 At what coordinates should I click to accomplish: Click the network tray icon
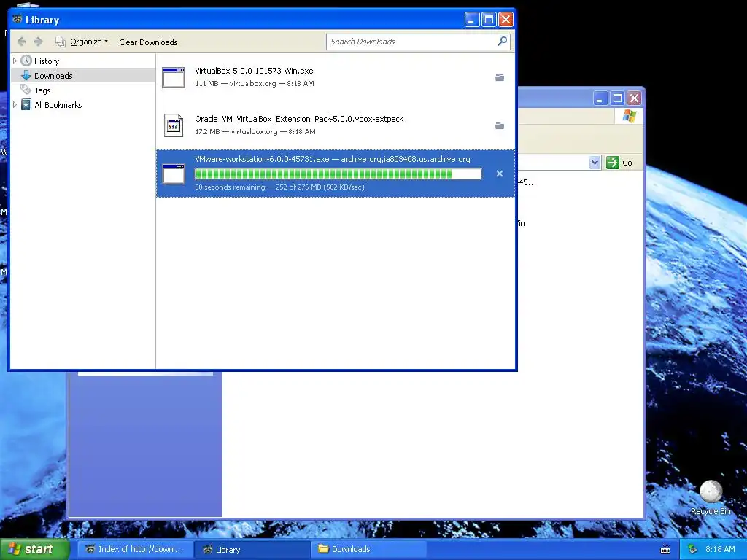[692, 549]
